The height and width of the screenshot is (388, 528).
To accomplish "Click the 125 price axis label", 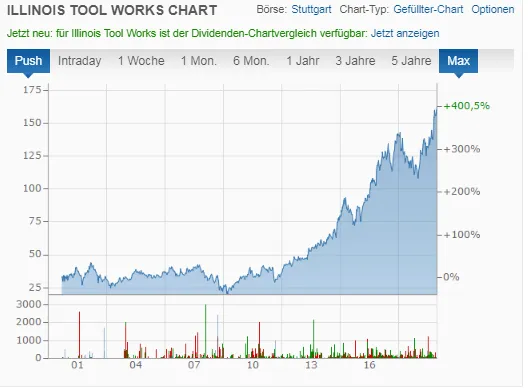I will point(32,156).
